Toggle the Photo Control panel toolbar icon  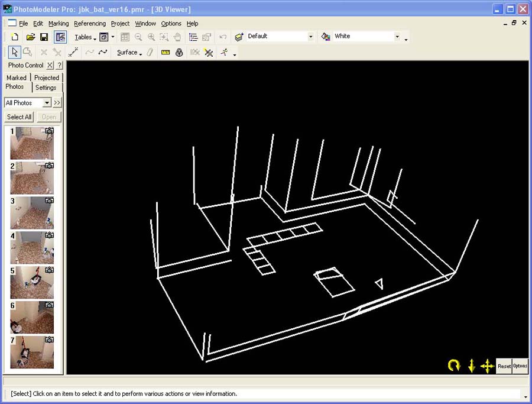pos(60,37)
